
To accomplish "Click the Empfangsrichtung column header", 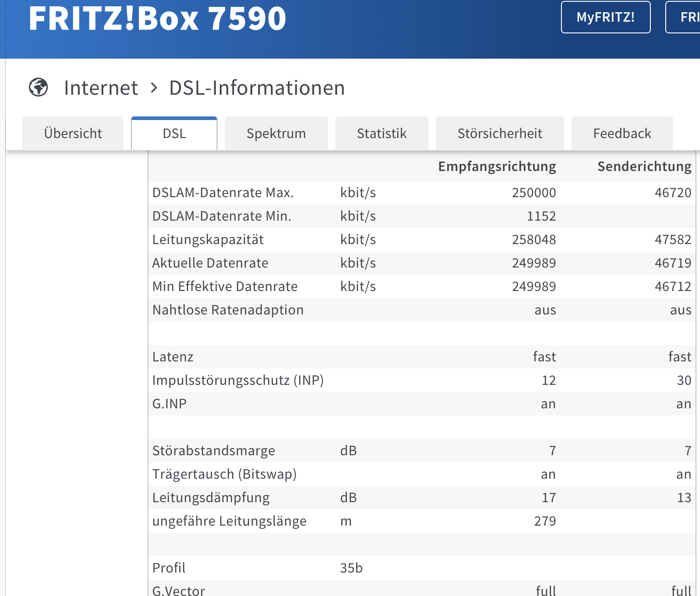I will point(497,166).
